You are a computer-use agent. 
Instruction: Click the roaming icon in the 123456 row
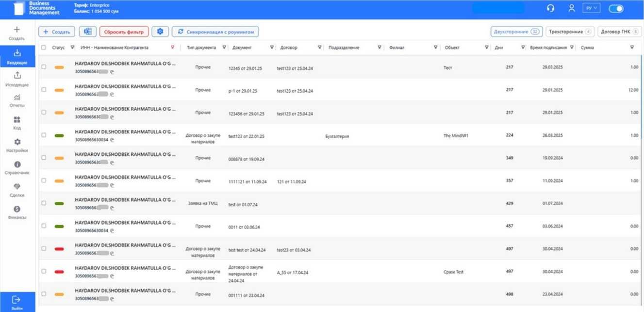coord(112,117)
